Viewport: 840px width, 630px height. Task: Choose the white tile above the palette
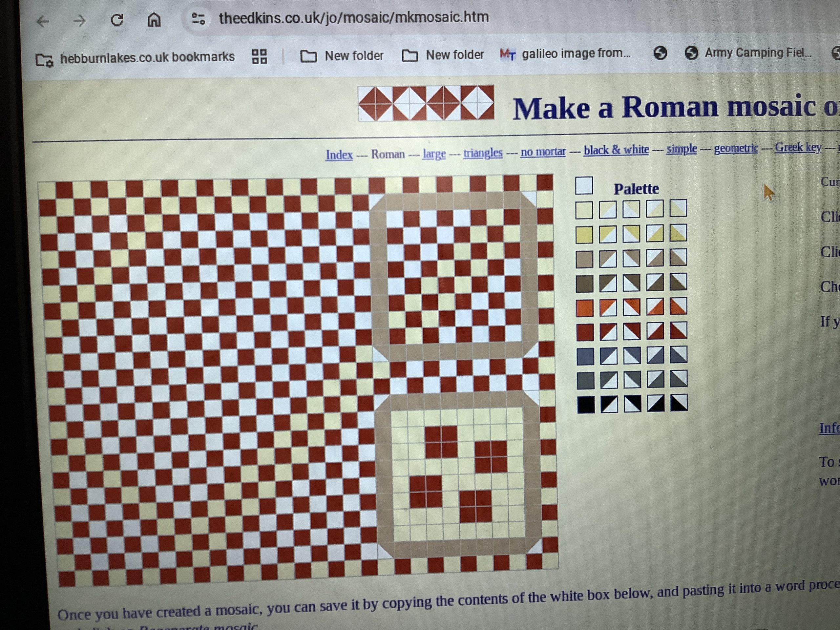tap(584, 186)
